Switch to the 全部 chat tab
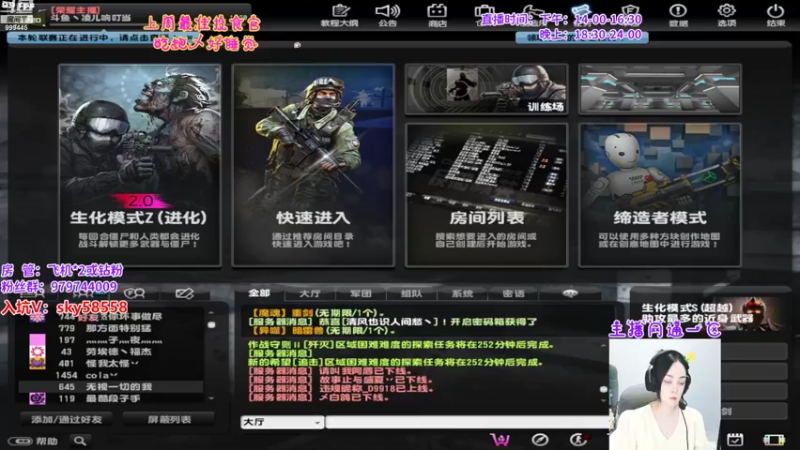800x450 pixels. [x=259, y=293]
